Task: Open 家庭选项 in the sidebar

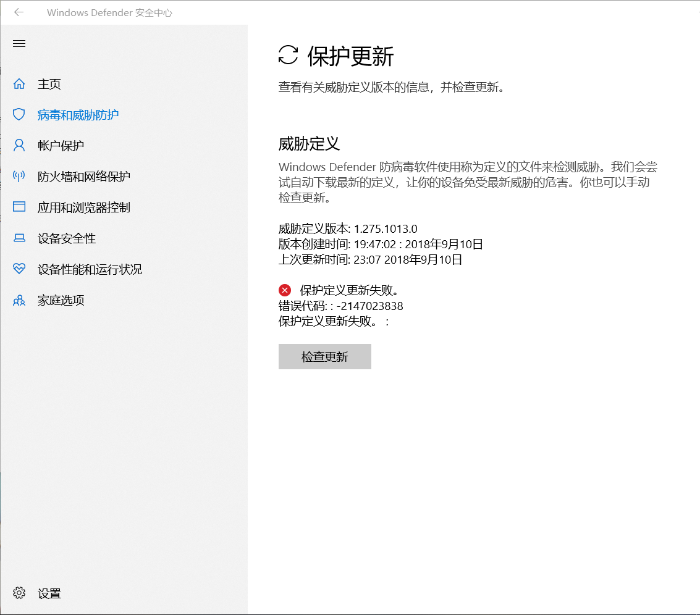Action: [61, 300]
